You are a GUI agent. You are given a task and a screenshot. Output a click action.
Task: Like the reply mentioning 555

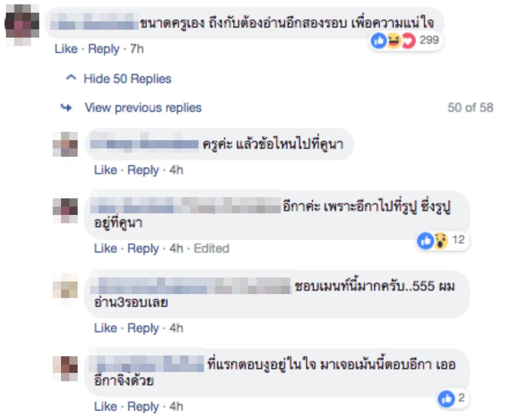pyautogui.click(x=105, y=328)
